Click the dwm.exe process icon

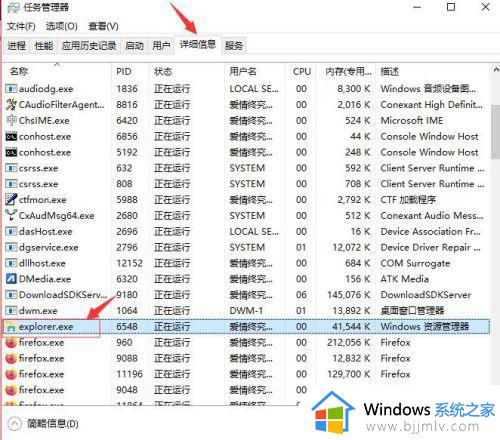11,311
